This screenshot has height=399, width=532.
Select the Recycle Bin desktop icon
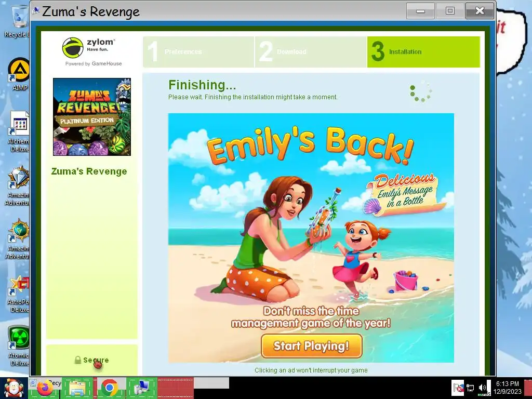coord(18,21)
